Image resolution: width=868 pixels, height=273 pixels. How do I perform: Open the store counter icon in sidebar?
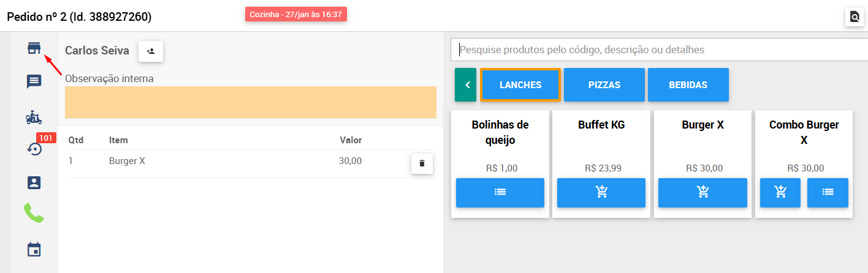tap(34, 48)
